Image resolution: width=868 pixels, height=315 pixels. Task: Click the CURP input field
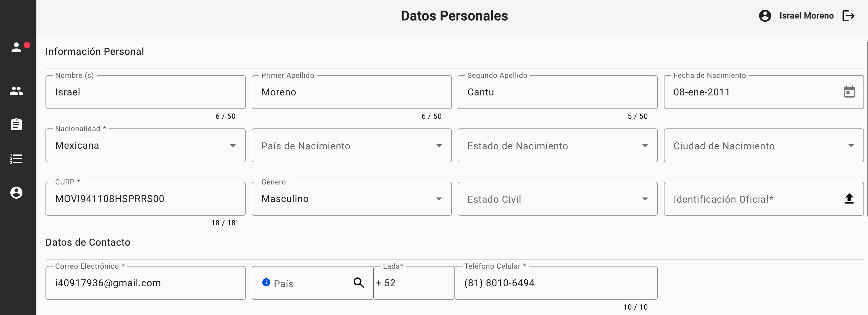pyautogui.click(x=145, y=199)
